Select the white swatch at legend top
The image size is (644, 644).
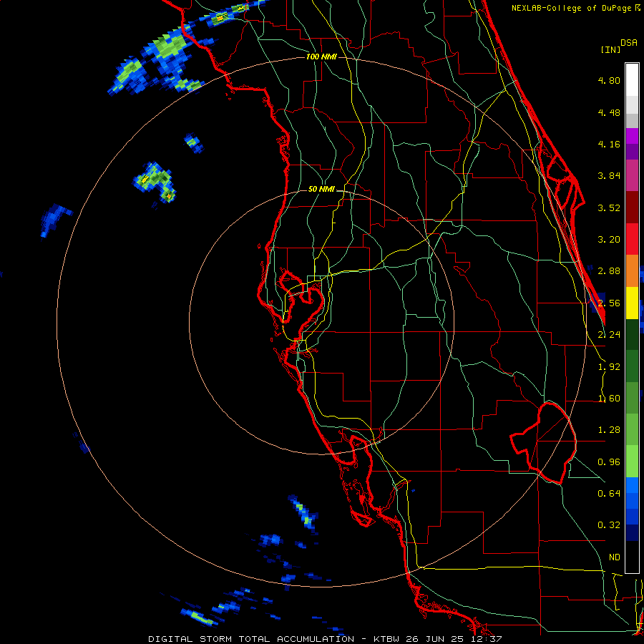click(x=632, y=80)
